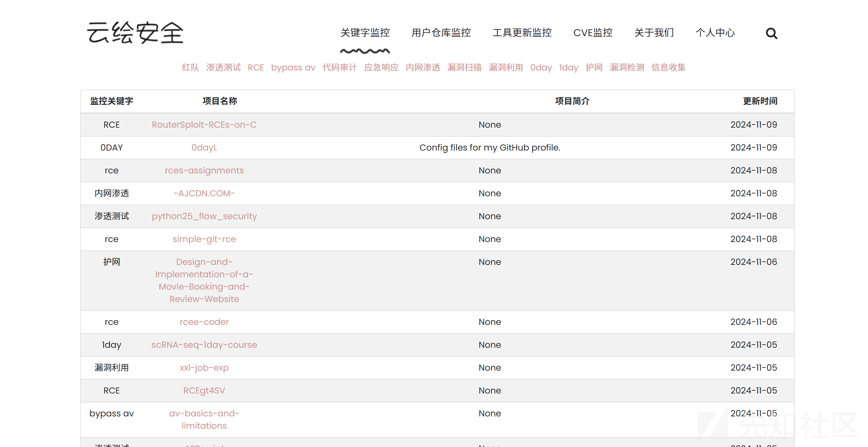Viewport: 868px width, 447px height.
Task: Open the 0dayL project link
Action: point(204,147)
